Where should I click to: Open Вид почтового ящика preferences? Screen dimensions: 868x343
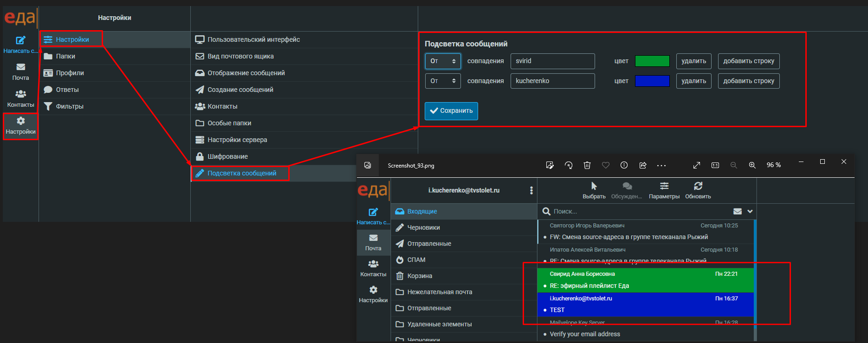point(304,56)
